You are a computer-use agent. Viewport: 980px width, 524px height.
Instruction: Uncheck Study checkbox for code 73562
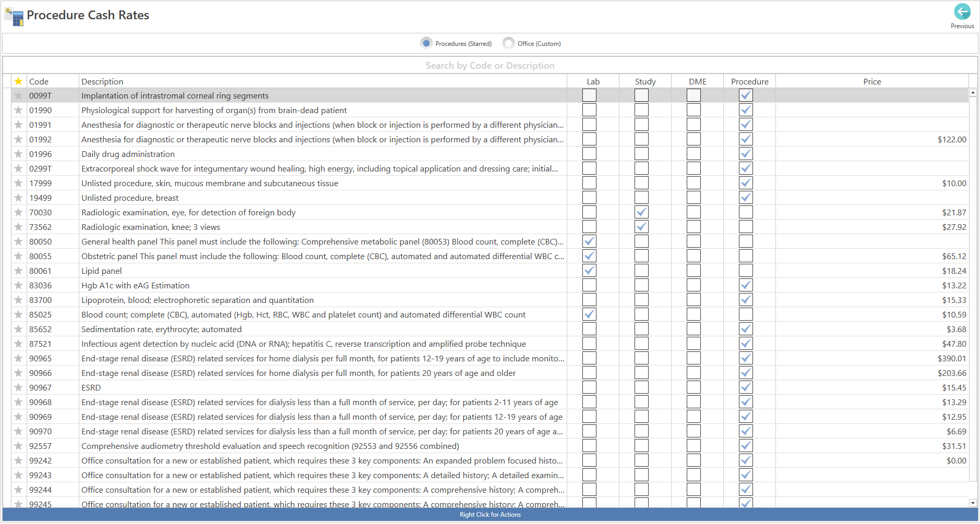[641, 227]
